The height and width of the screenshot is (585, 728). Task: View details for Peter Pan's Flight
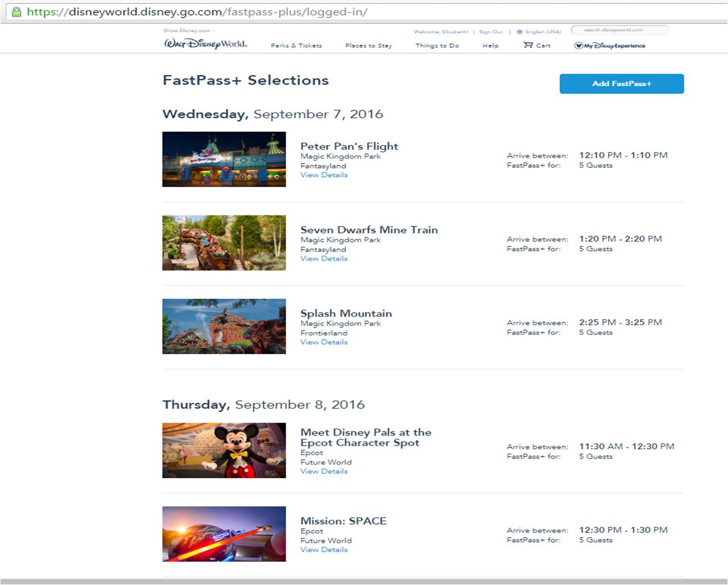pos(323,175)
